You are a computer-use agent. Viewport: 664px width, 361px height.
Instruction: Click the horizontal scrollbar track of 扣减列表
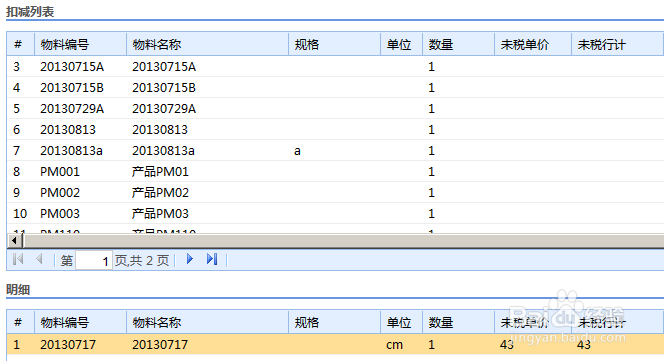(x=343, y=241)
